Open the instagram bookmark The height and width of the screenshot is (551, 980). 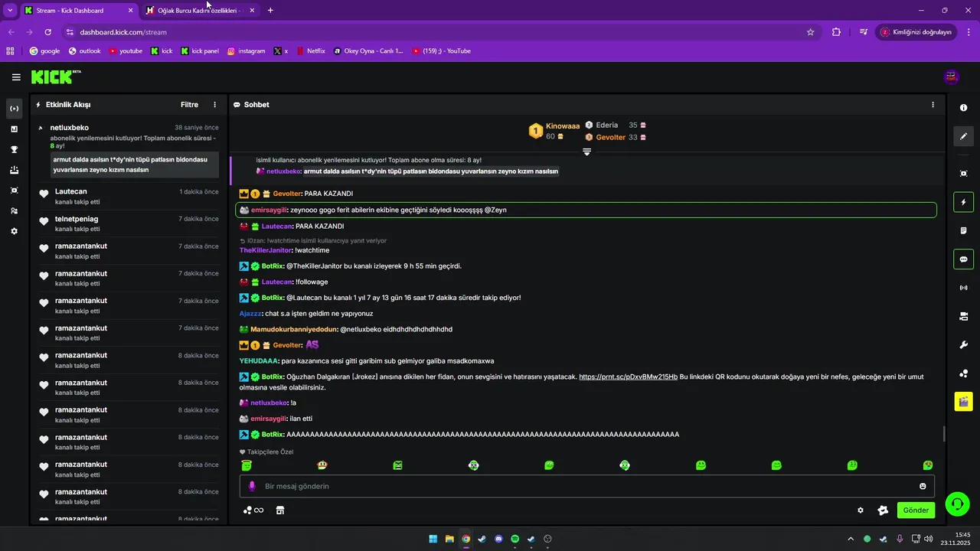[247, 51]
